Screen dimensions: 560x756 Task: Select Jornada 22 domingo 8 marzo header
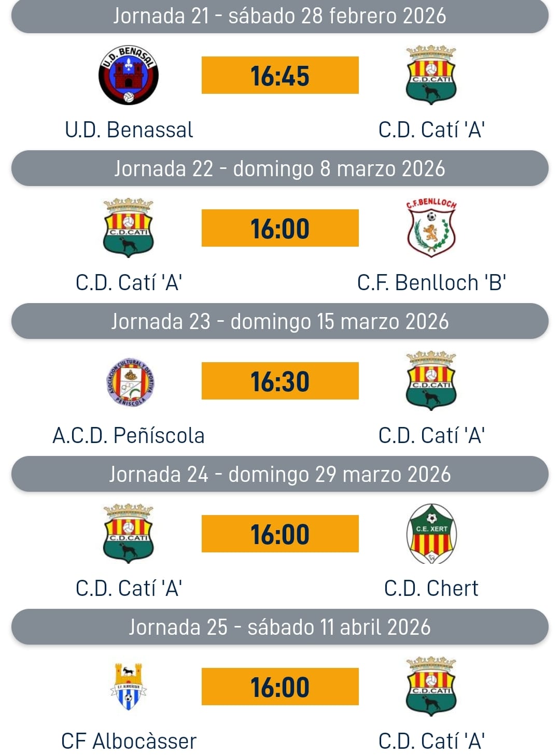point(280,168)
